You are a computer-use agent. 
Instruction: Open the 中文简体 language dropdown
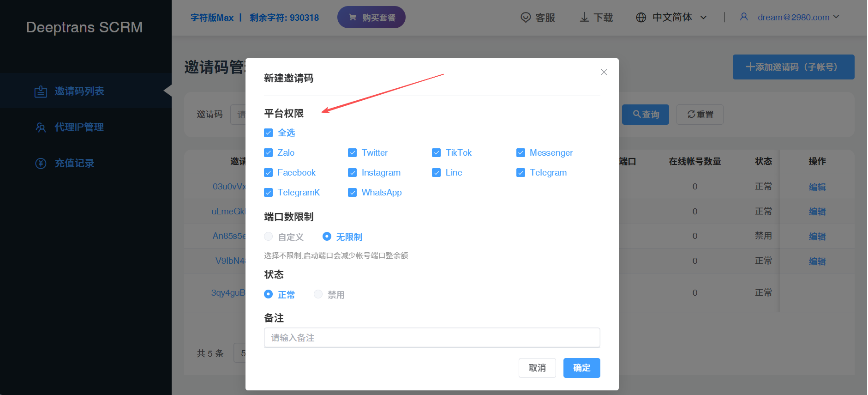point(671,18)
